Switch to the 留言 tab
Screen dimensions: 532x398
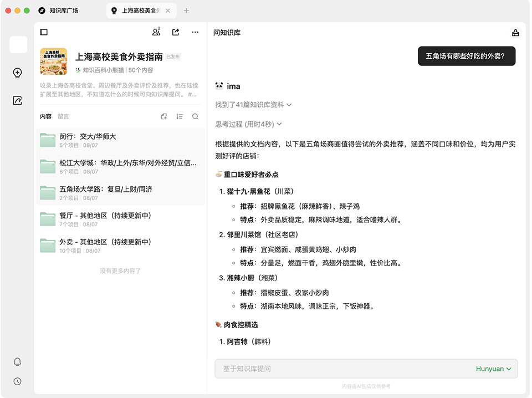click(x=63, y=116)
